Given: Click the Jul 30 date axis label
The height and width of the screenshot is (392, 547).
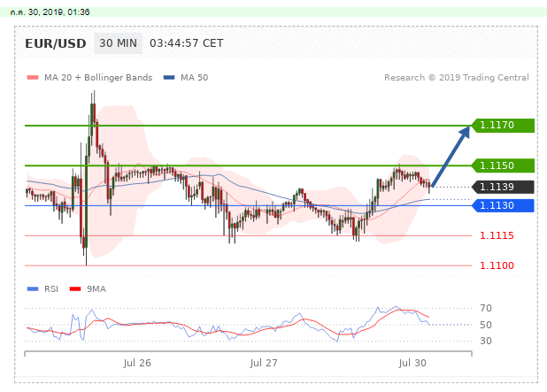Looking at the screenshot, I should tap(412, 363).
